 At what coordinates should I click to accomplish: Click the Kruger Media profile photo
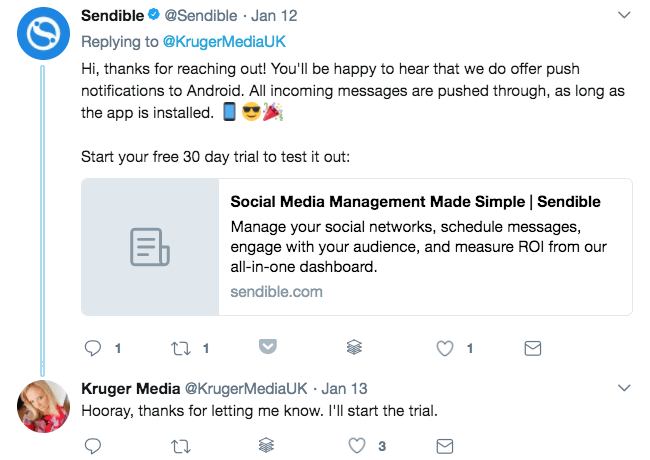43,406
